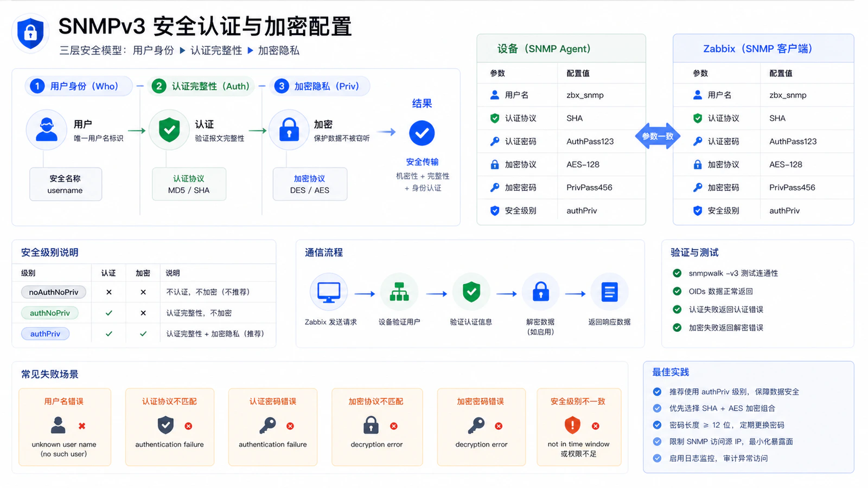868x488 pixels.
Task: Click AuthPass123 value in the 设备 table
Action: [590, 142]
